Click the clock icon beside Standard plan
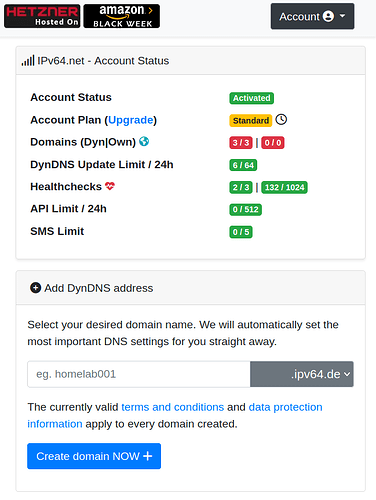Image resolution: width=376 pixels, height=500 pixels. coord(281,119)
